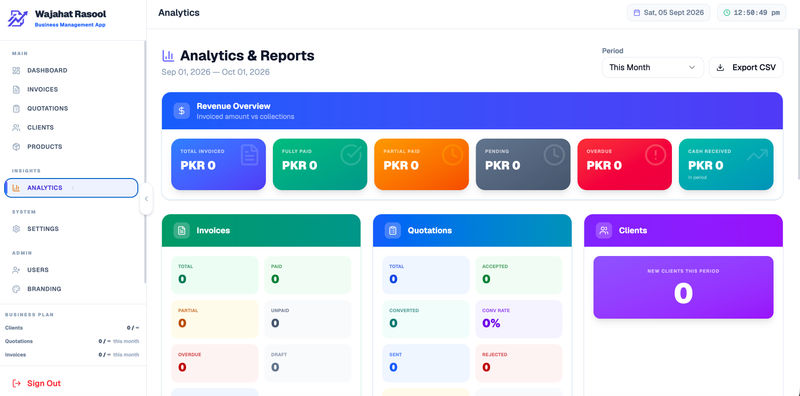Viewport: 800px width, 396px height.
Task: Click the Branding palette icon
Action: [x=16, y=289]
